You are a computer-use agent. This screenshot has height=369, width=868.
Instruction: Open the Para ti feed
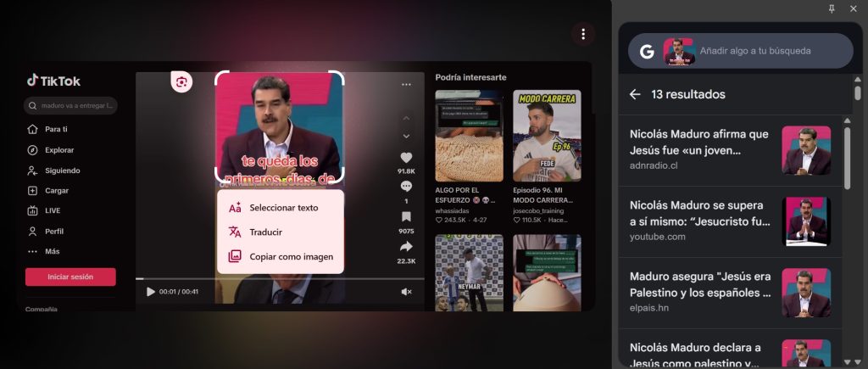pyautogui.click(x=47, y=129)
